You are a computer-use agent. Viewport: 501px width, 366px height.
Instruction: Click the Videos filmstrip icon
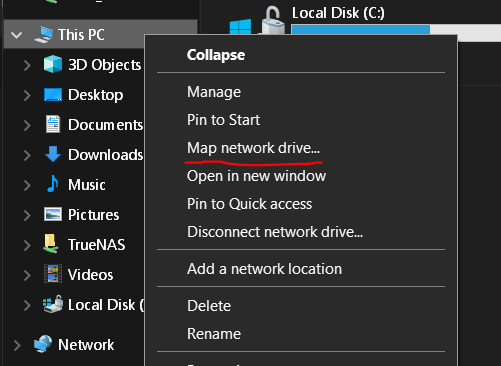tap(53, 274)
